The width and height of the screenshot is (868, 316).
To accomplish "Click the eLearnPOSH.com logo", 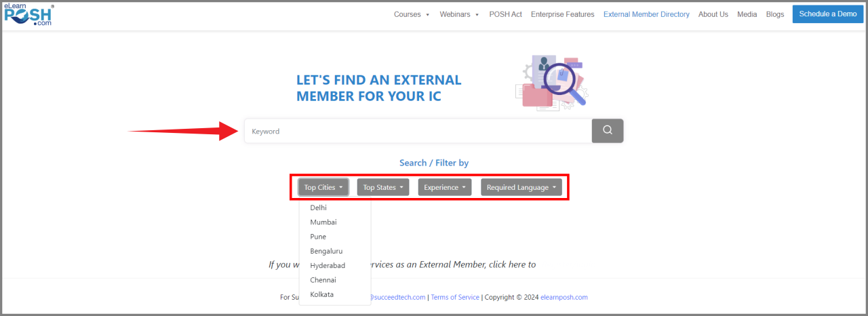I will (28, 14).
